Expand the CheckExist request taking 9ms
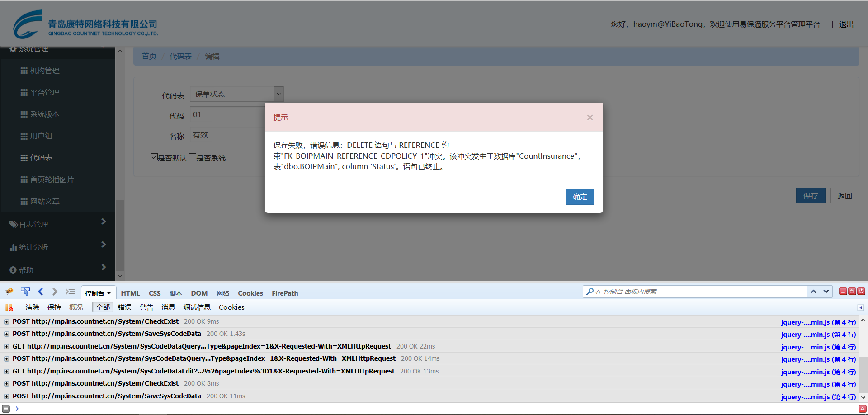Screen dimensions: 868x415 (7, 322)
